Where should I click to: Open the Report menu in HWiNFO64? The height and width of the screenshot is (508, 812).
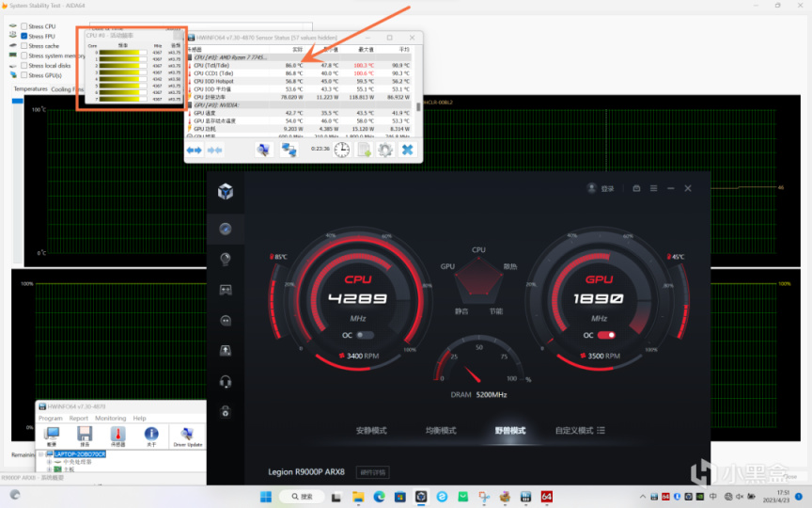click(79, 418)
